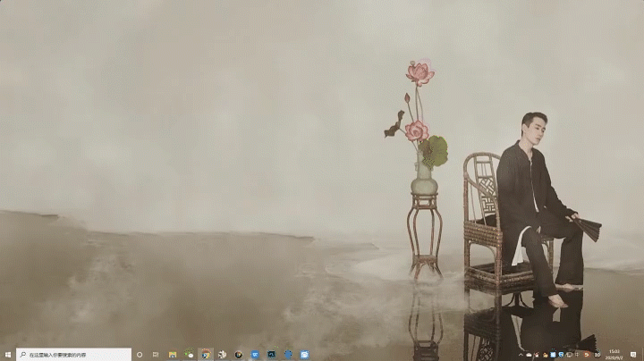Open the green WeChat taskbar icon
The height and width of the screenshot is (361, 644).
189,355
